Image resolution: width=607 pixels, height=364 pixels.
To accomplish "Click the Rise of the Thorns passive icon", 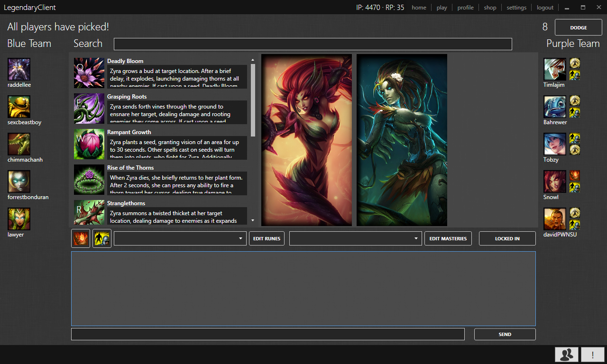I will pos(89,180).
